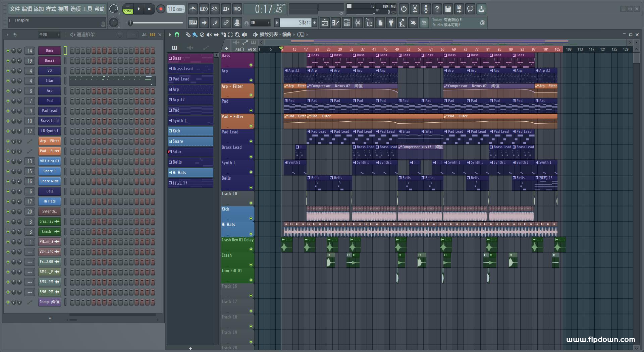Click the master pitch knob
This screenshot has width=644, height=352.
click(x=114, y=22)
